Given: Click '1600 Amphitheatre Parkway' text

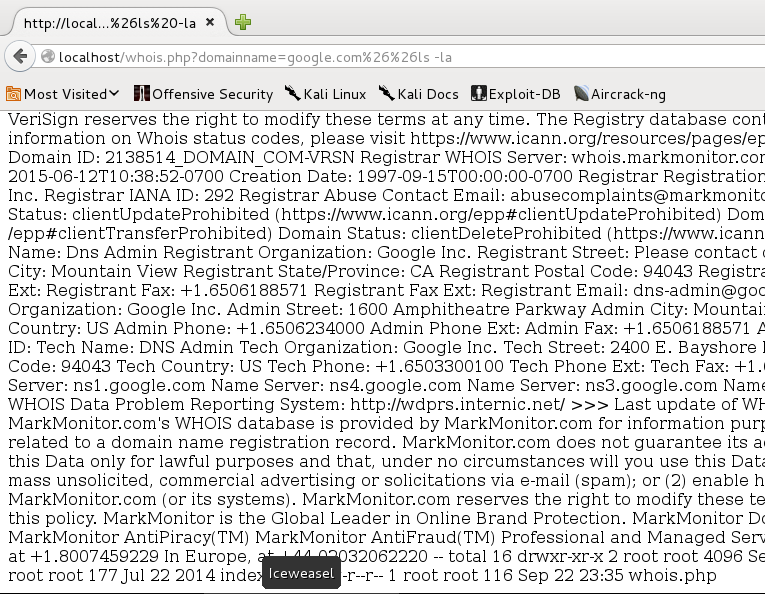Looking at the screenshot, I should tap(467, 310).
